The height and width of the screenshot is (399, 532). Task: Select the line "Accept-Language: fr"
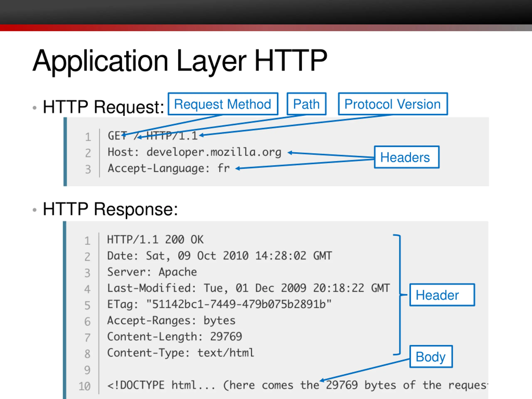(x=169, y=168)
